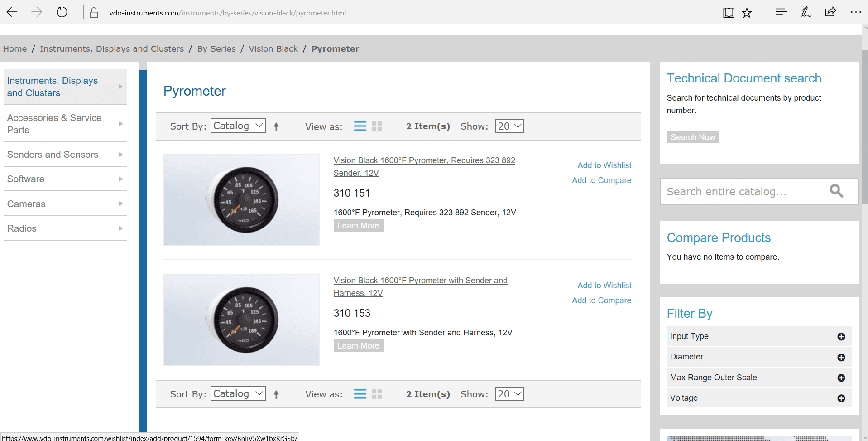The width and height of the screenshot is (868, 441).
Task: Add product 310 151 to Compare
Action: [601, 180]
